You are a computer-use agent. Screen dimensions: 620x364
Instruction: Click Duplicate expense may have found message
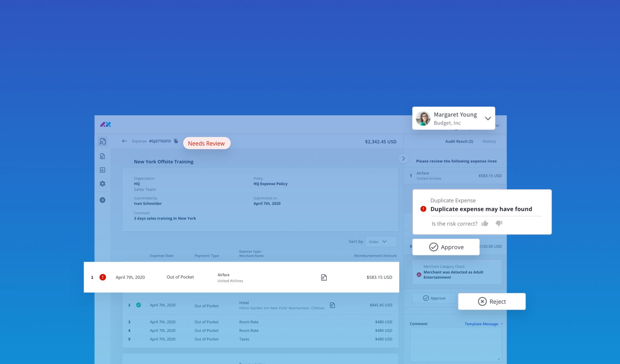click(481, 209)
